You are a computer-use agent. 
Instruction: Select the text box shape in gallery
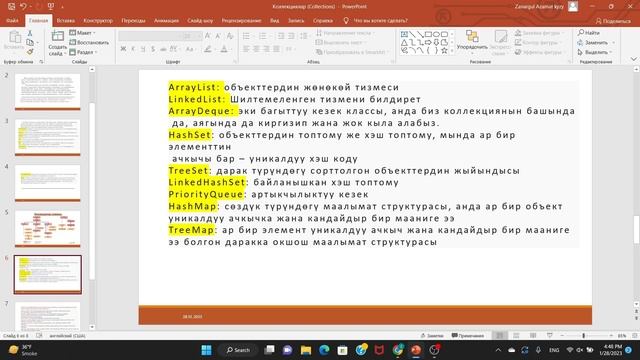(404, 34)
